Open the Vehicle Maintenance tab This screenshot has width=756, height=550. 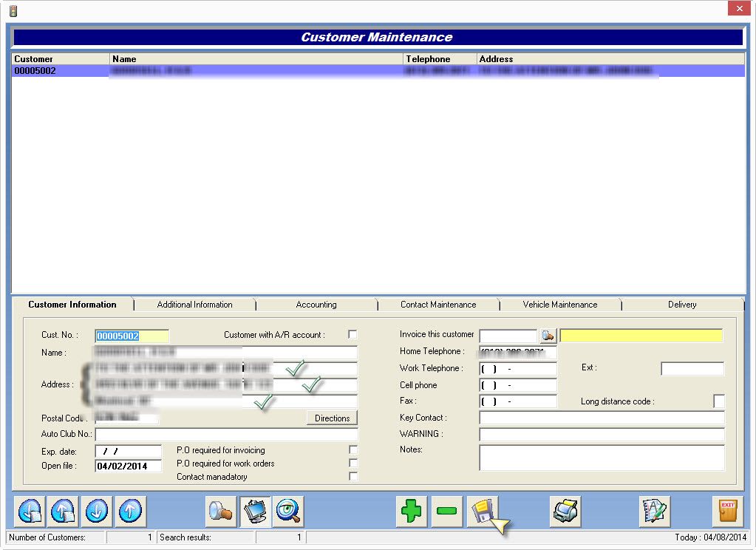pyautogui.click(x=560, y=305)
